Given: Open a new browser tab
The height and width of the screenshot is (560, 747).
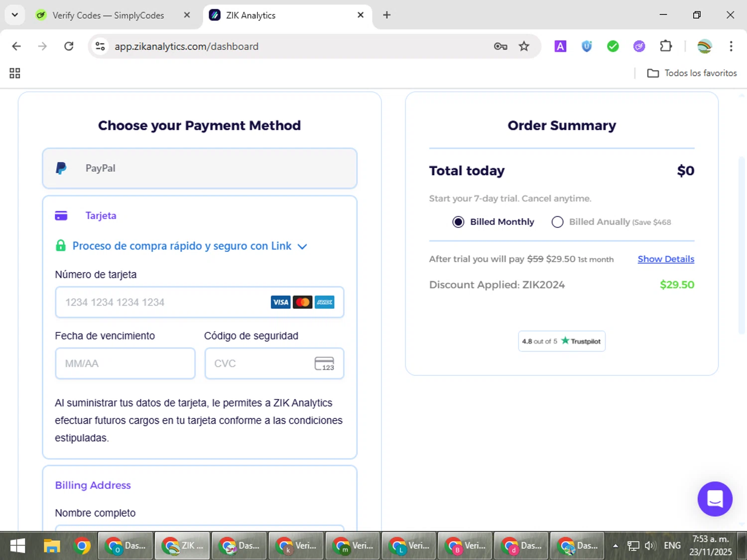Looking at the screenshot, I should pyautogui.click(x=386, y=15).
